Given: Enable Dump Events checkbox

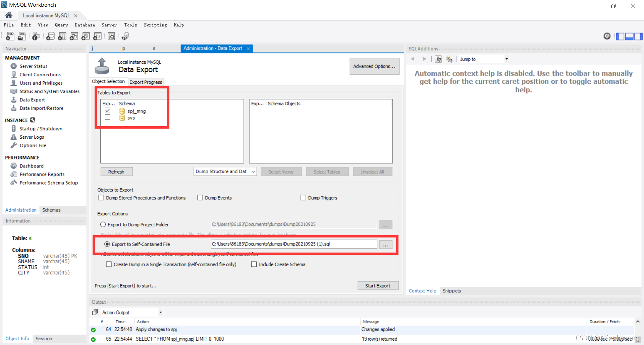Looking at the screenshot, I should coord(200,198).
